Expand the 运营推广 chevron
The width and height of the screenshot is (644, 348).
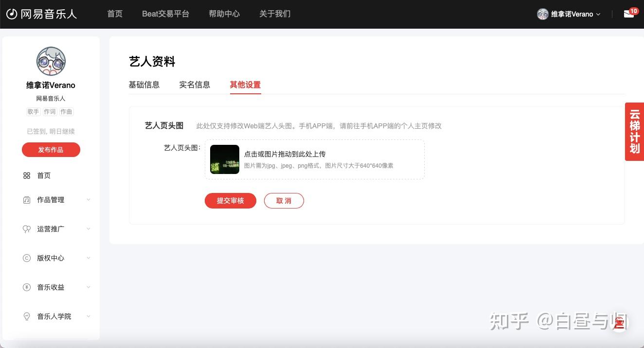pos(89,229)
